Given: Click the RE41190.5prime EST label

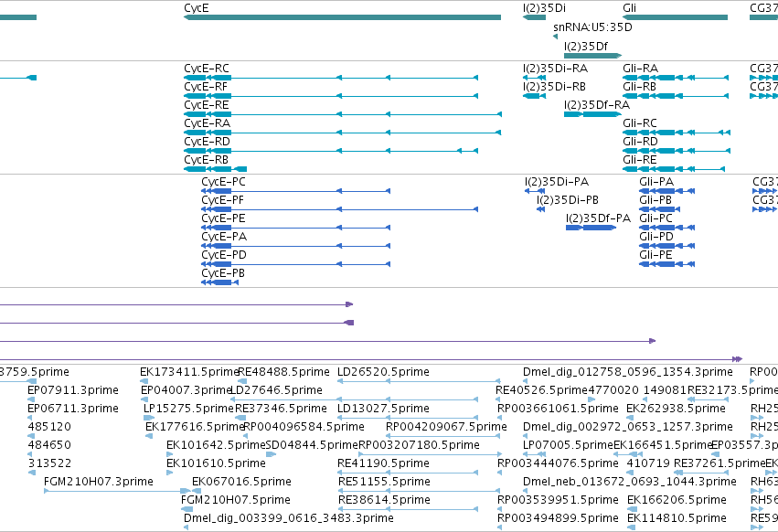Looking at the screenshot, I should click(384, 464).
